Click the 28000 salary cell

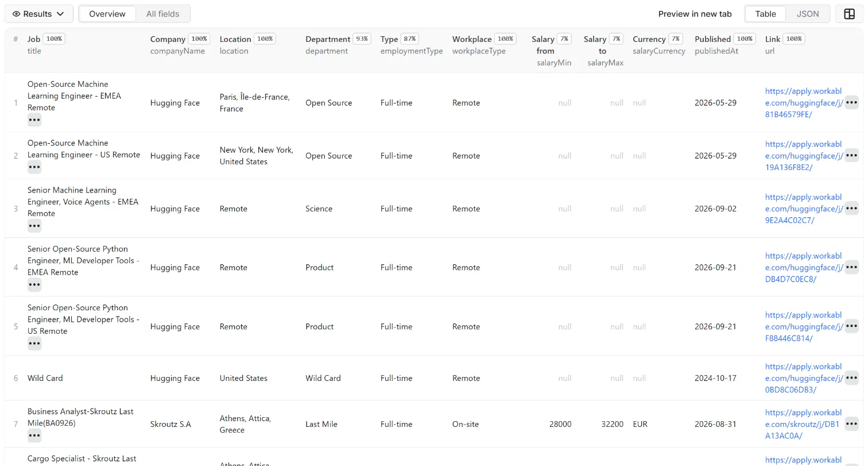click(560, 424)
